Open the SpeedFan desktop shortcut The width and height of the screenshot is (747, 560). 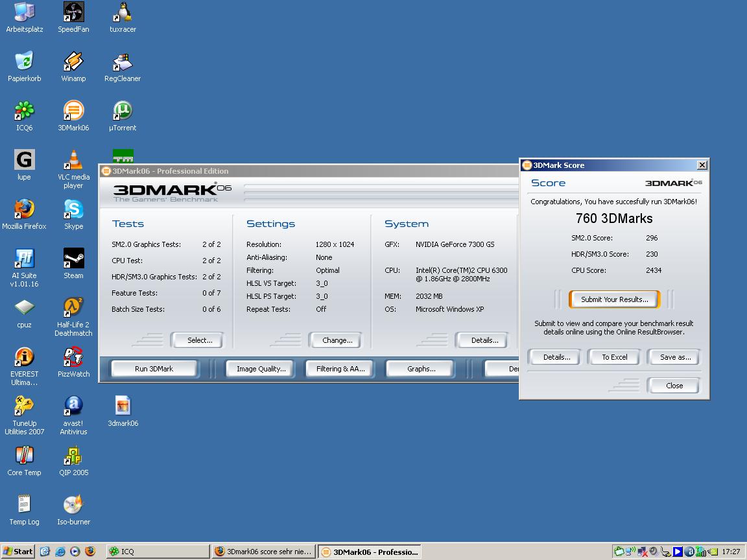click(x=73, y=17)
